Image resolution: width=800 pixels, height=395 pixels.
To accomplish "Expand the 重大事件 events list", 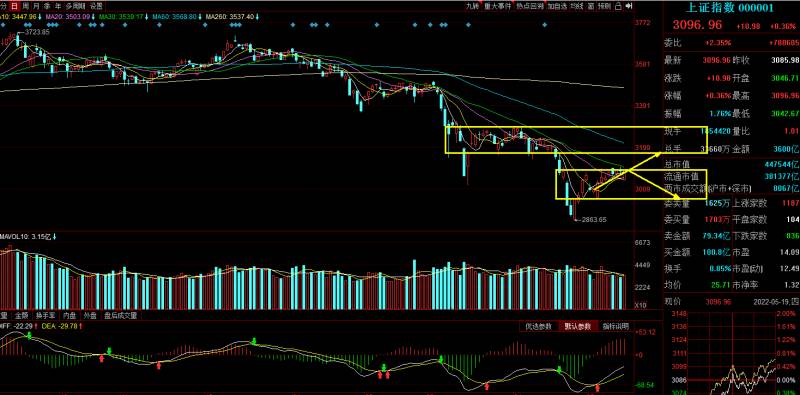I will point(497,7).
